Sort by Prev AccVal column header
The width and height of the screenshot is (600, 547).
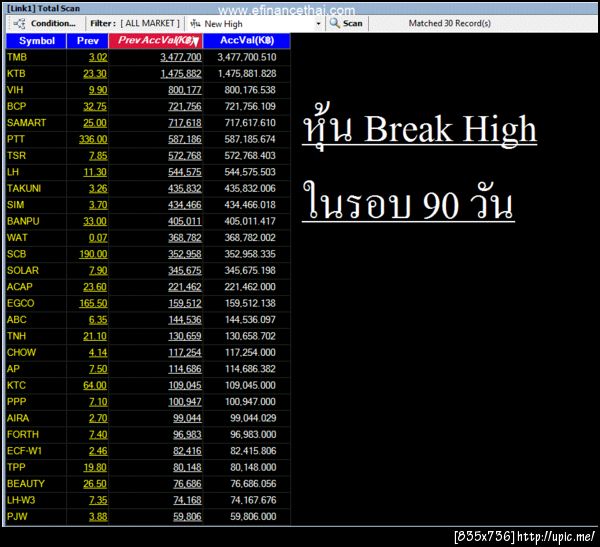coord(155,41)
